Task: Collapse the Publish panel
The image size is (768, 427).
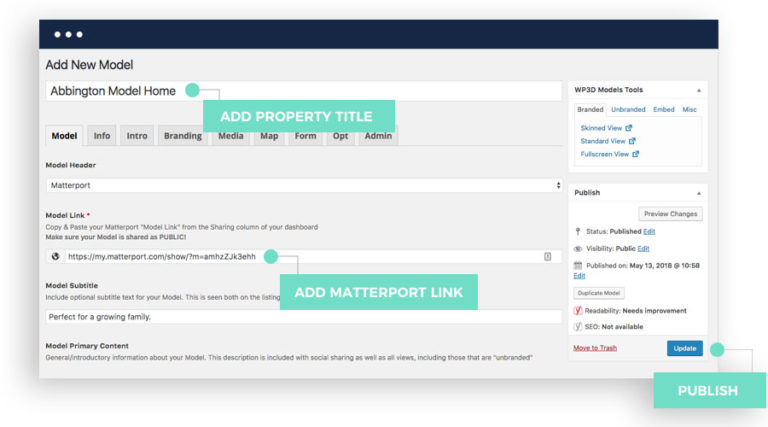Action: (x=699, y=192)
